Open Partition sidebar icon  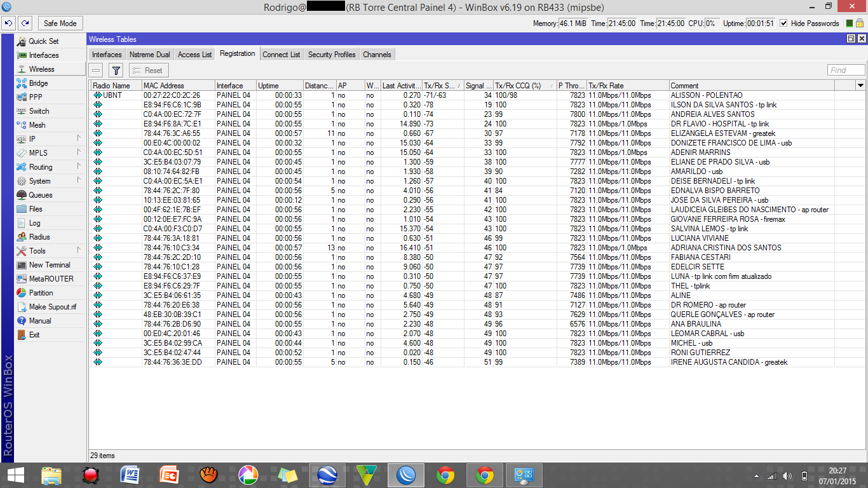tap(22, 293)
